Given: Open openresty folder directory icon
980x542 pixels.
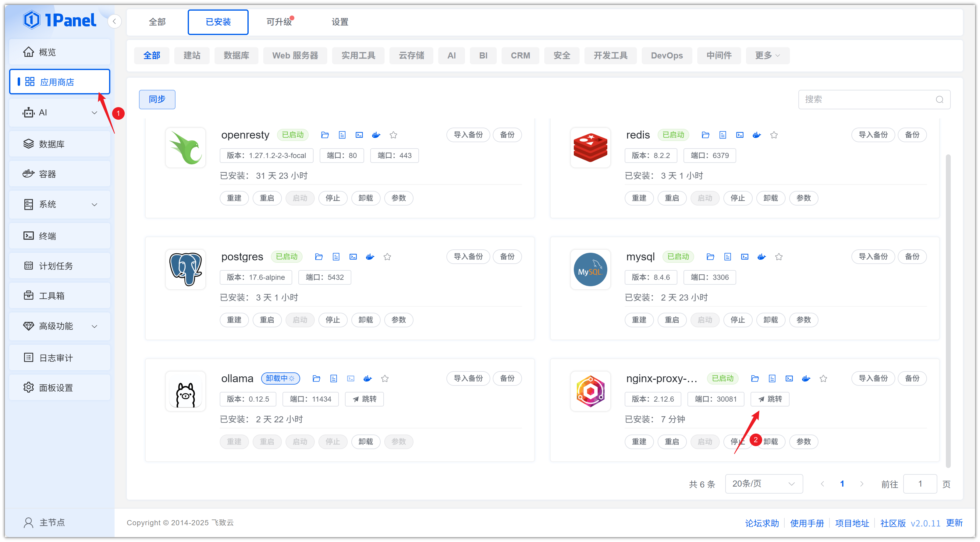Looking at the screenshot, I should click(x=325, y=135).
